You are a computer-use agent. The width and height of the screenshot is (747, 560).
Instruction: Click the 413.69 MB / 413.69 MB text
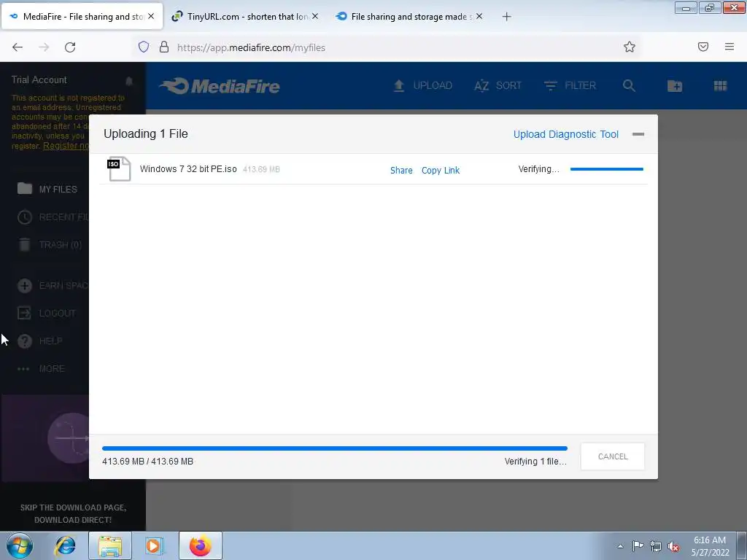(147, 462)
